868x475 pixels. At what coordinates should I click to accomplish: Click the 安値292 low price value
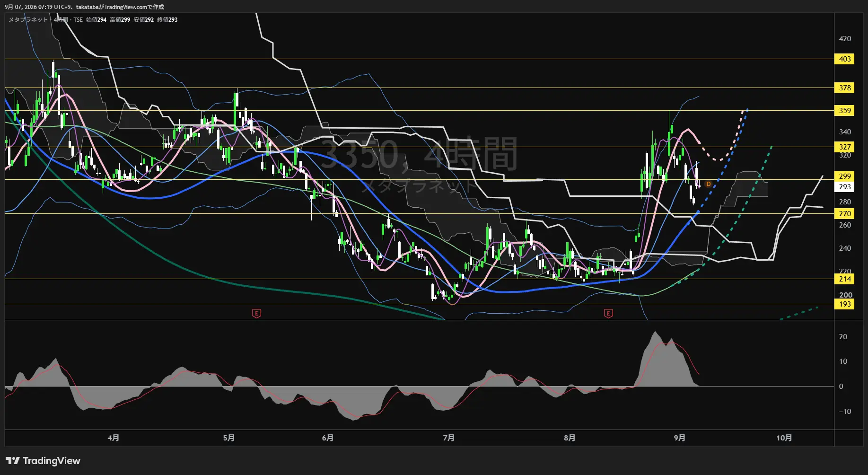(143, 20)
